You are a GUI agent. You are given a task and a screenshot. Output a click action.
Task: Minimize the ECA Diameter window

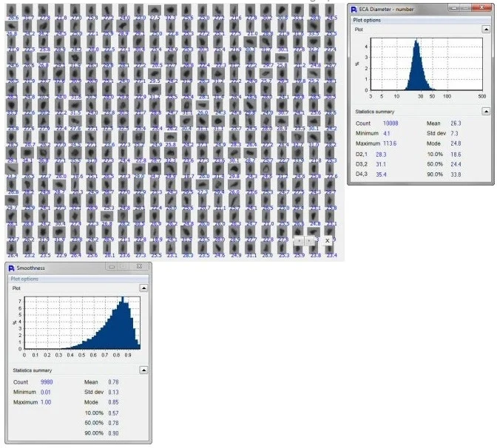[459, 9]
